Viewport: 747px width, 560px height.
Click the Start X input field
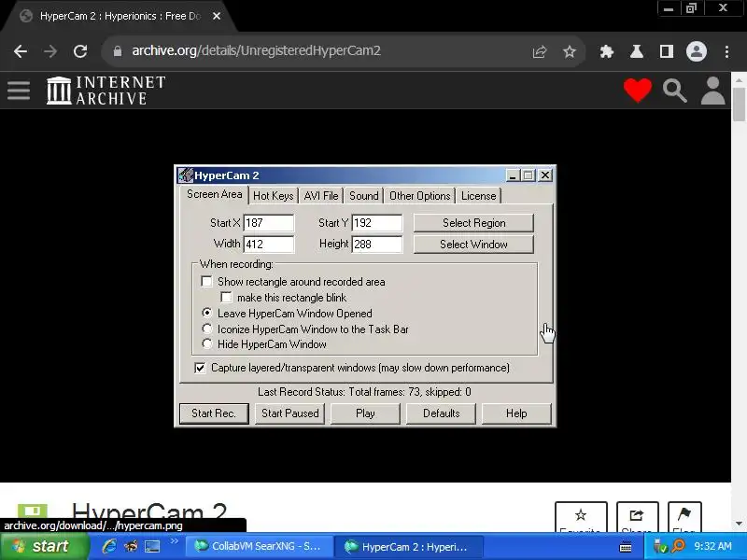coord(269,223)
